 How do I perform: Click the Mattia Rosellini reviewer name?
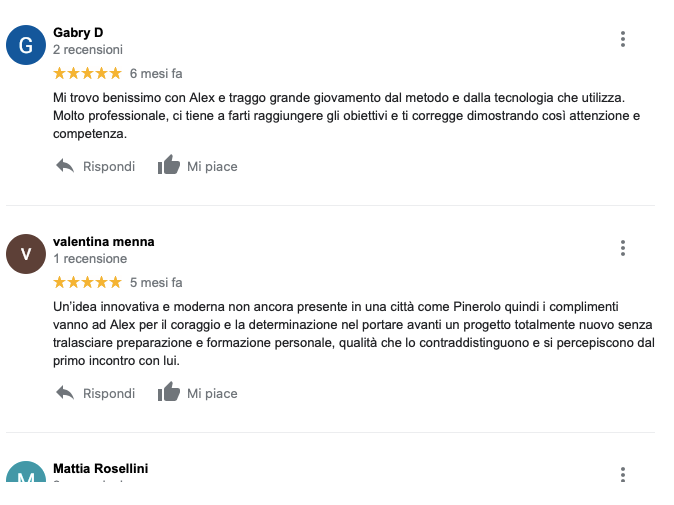pos(100,468)
